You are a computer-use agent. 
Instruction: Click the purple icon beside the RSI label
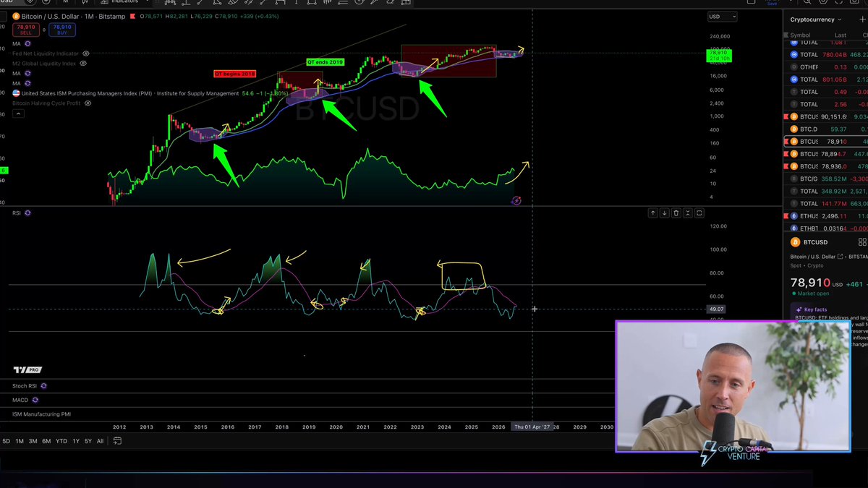tap(27, 213)
